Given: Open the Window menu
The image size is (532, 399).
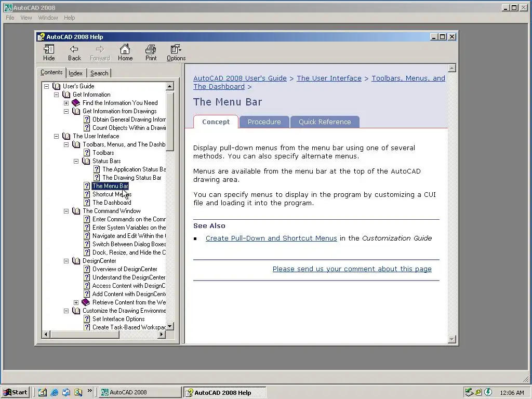Looking at the screenshot, I should pos(48,18).
